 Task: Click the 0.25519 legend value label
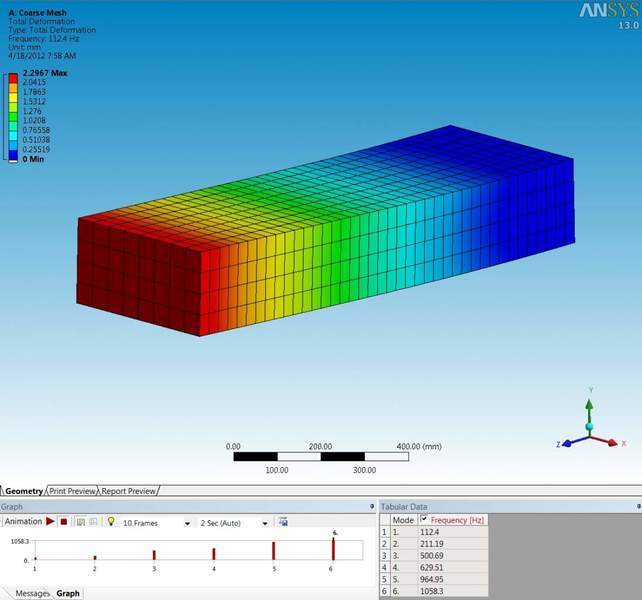pos(36,149)
